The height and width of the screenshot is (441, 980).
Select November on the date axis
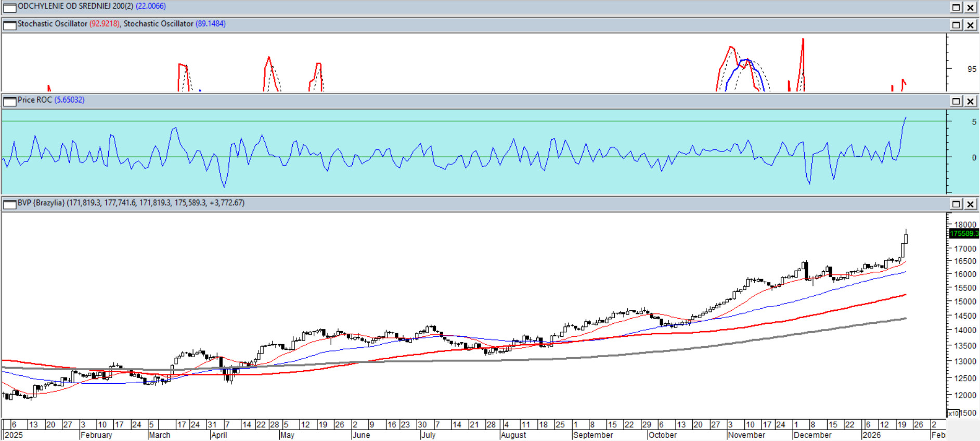(746, 435)
